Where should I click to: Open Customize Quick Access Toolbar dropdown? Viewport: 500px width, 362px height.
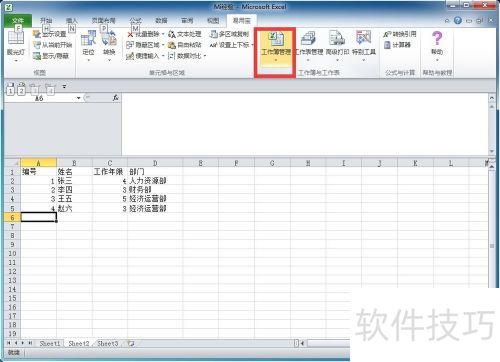click(x=64, y=87)
